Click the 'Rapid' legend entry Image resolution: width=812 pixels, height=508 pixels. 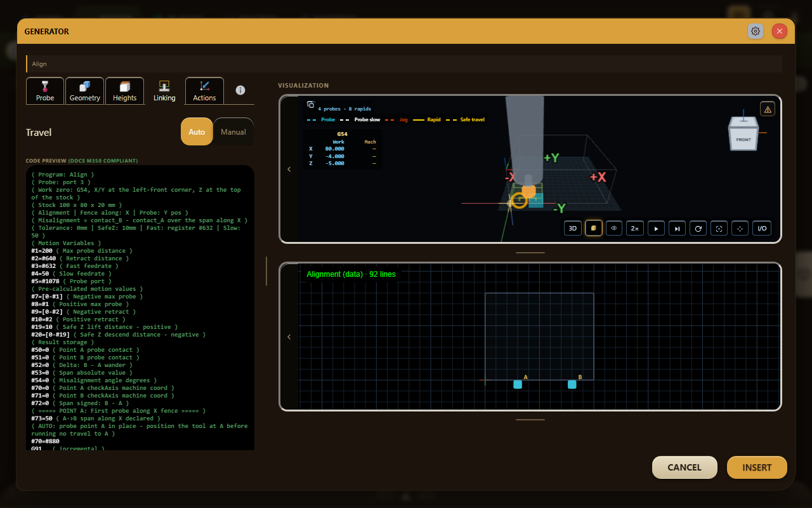click(427, 119)
